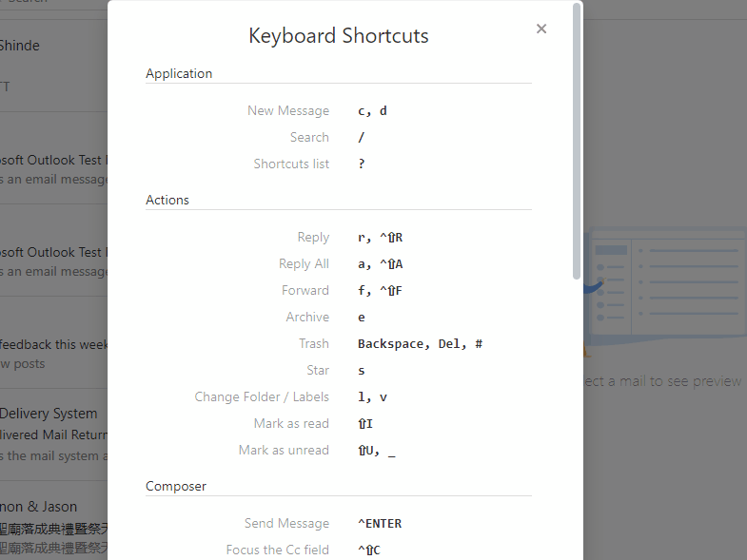Click the 'r, ^⇧R' shortcut text

pyautogui.click(x=381, y=237)
